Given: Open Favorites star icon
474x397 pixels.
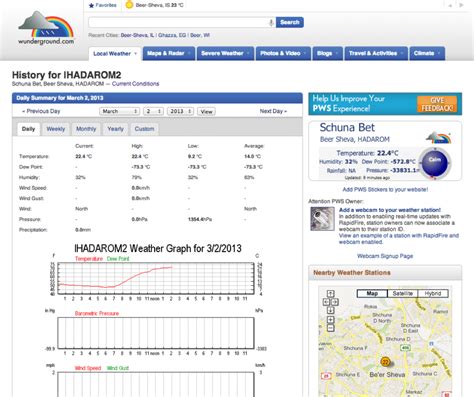Looking at the screenshot, I should [91, 5].
